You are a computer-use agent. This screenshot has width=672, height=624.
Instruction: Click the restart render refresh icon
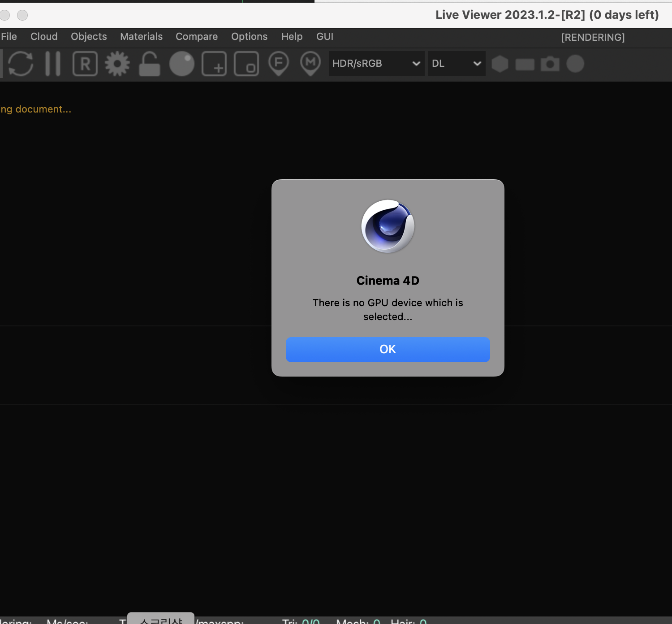coord(21,64)
